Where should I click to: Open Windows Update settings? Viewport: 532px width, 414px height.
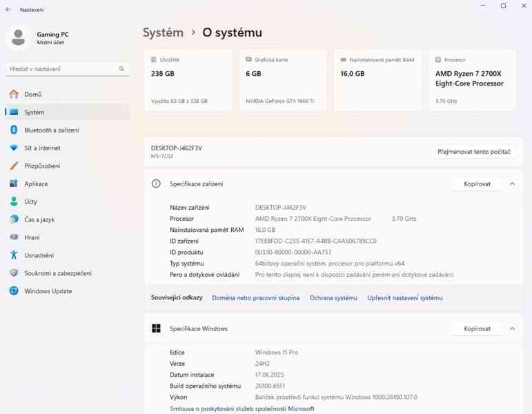click(67, 290)
